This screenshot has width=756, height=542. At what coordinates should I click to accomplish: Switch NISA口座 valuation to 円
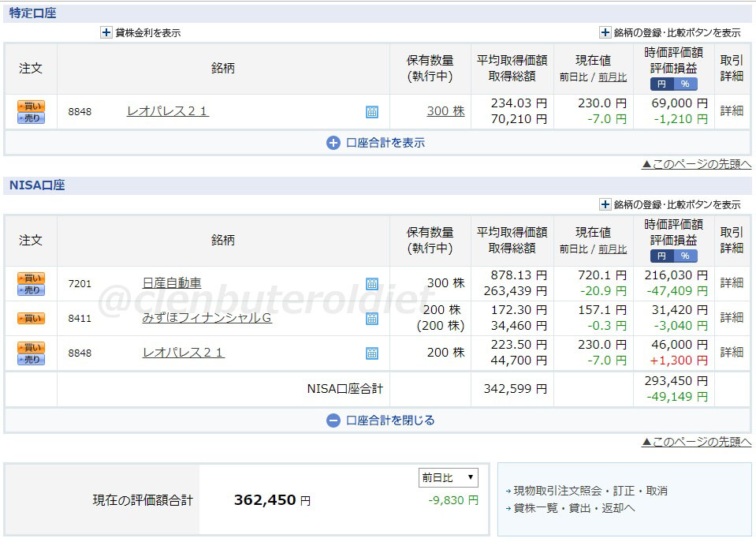[661, 256]
